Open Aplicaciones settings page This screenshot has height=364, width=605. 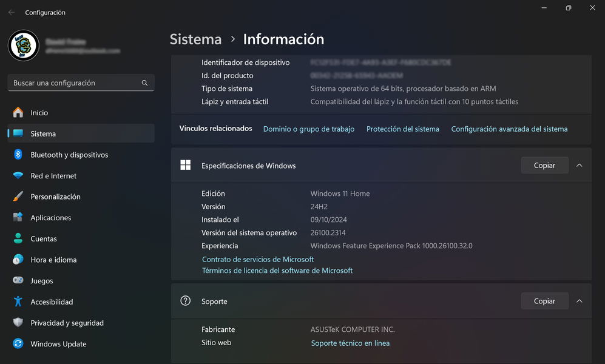point(81,217)
